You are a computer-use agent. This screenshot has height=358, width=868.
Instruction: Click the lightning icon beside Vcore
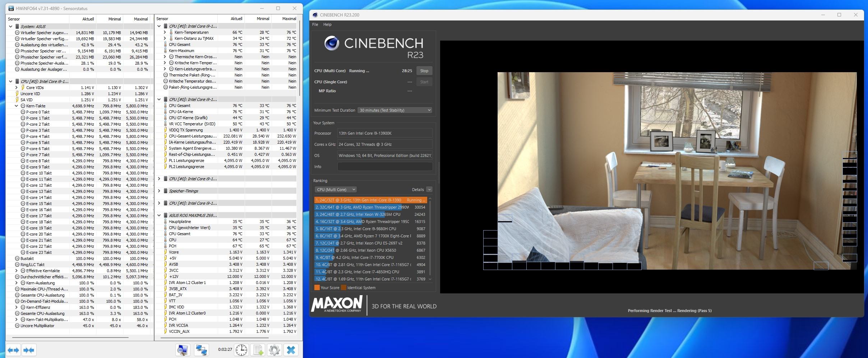click(166, 252)
